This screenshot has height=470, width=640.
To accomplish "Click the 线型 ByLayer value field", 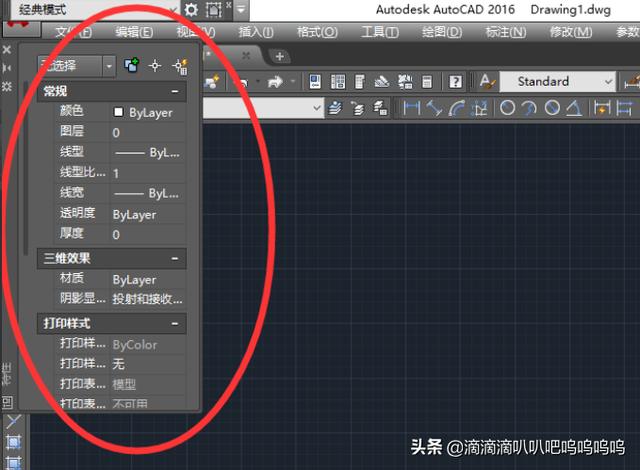I will (147, 153).
